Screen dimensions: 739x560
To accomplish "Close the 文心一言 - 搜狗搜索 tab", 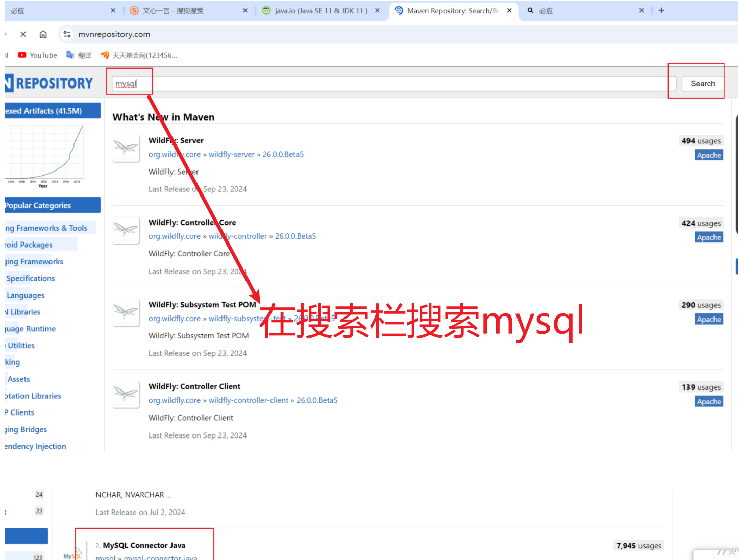I will tap(245, 10).
